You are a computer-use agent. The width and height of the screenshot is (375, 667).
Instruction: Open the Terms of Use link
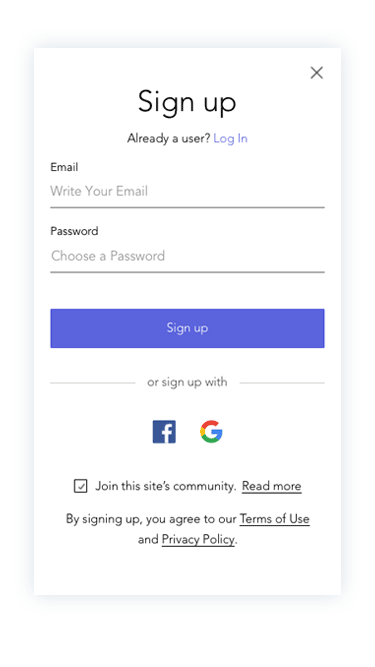click(274, 519)
